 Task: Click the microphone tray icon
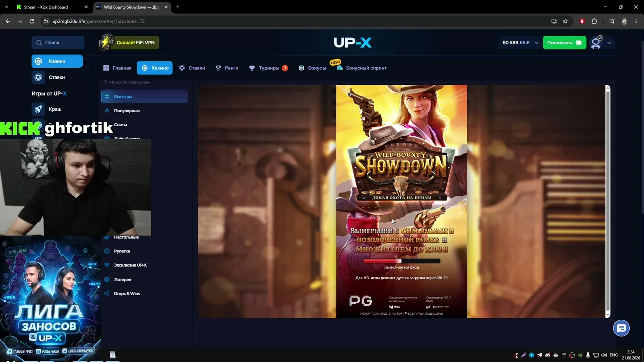click(588, 355)
